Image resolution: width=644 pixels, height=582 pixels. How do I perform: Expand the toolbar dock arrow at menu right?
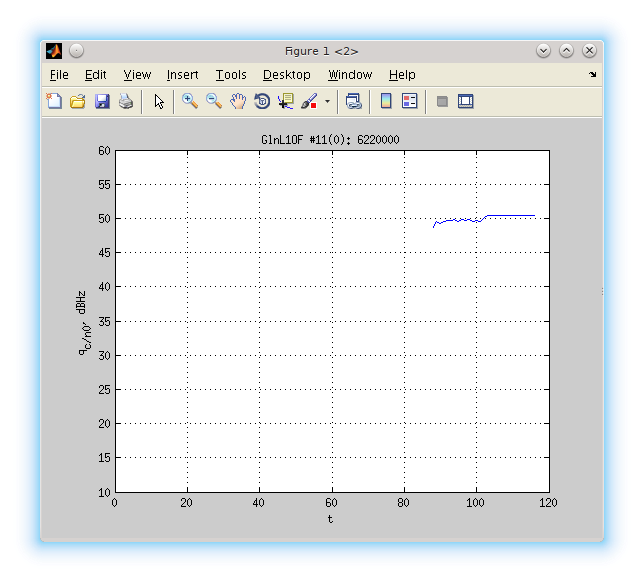click(x=592, y=75)
